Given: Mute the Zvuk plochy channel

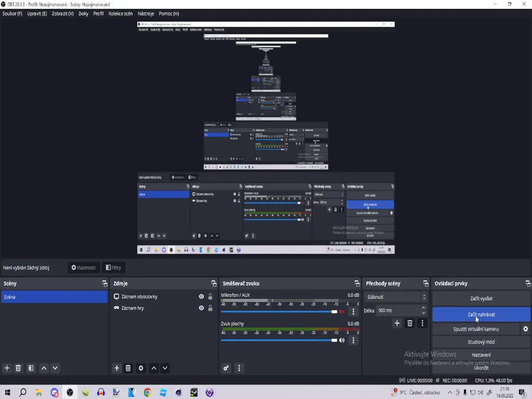Looking at the screenshot, I should (x=342, y=340).
